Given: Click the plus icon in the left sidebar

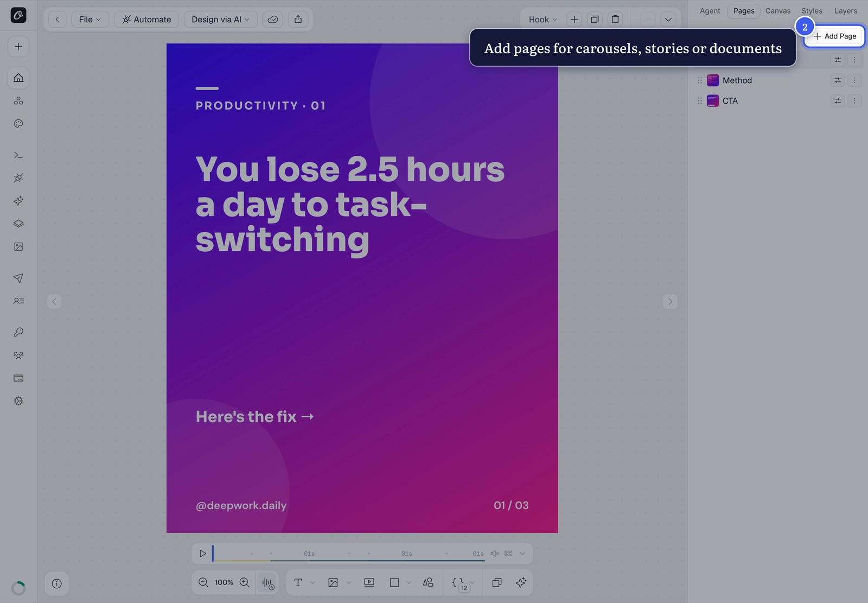Looking at the screenshot, I should [18, 47].
